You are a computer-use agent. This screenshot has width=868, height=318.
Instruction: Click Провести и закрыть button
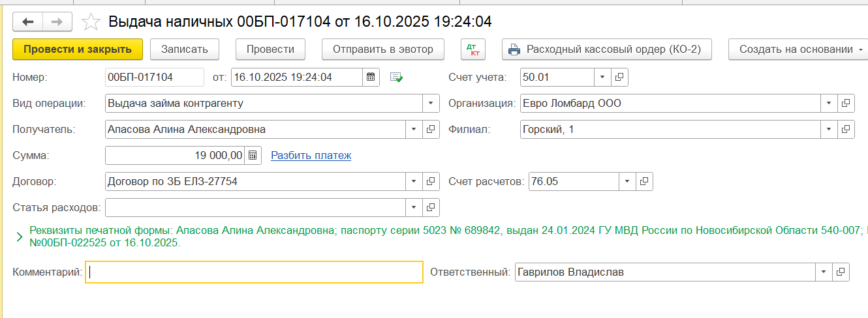coord(77,49)
